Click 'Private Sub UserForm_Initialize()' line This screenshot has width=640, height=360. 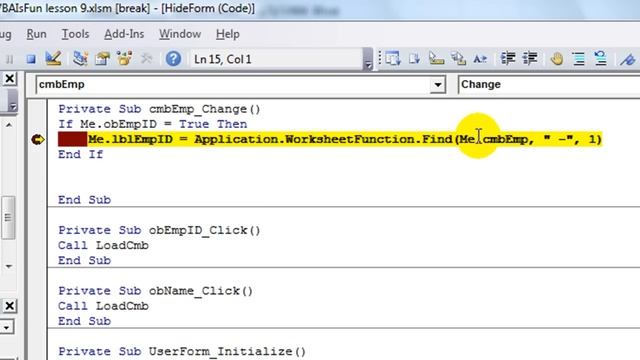tap(182, 351)
